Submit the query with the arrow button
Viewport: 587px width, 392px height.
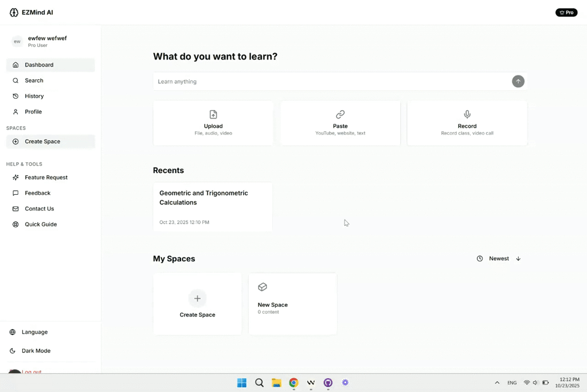tap(518, 81)
